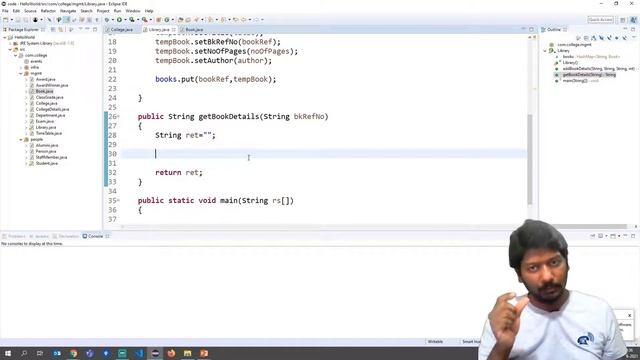640x360 pixels.
Task: Collapse the Library class in Outline
Action: (545, 51)
